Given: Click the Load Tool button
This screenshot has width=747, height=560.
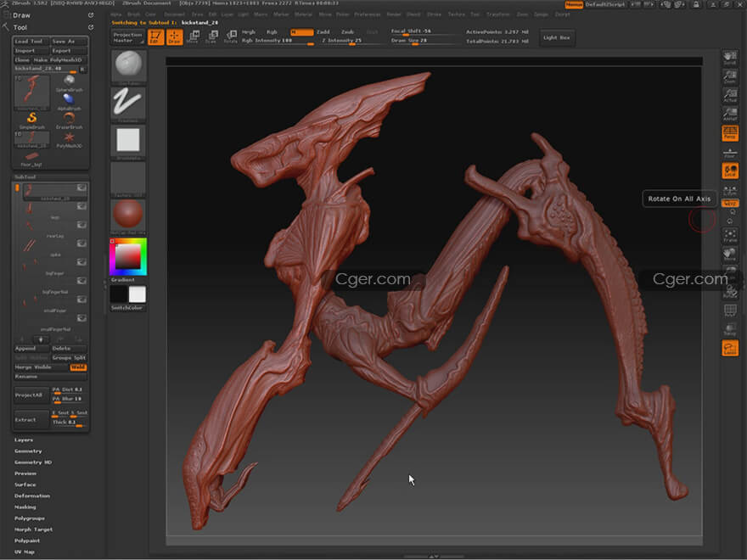Looking at the screenshot, I should (31, 42).
